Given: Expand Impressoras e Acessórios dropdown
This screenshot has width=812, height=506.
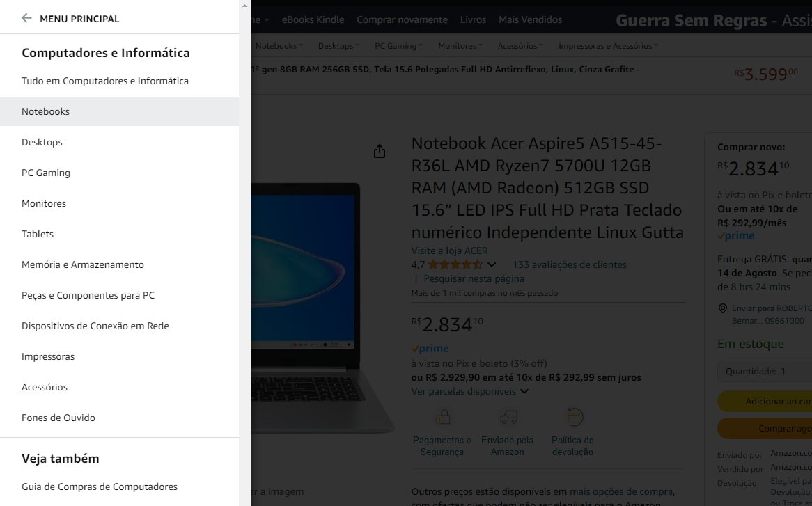Looking at the screenshot, I should click(608, 45).
